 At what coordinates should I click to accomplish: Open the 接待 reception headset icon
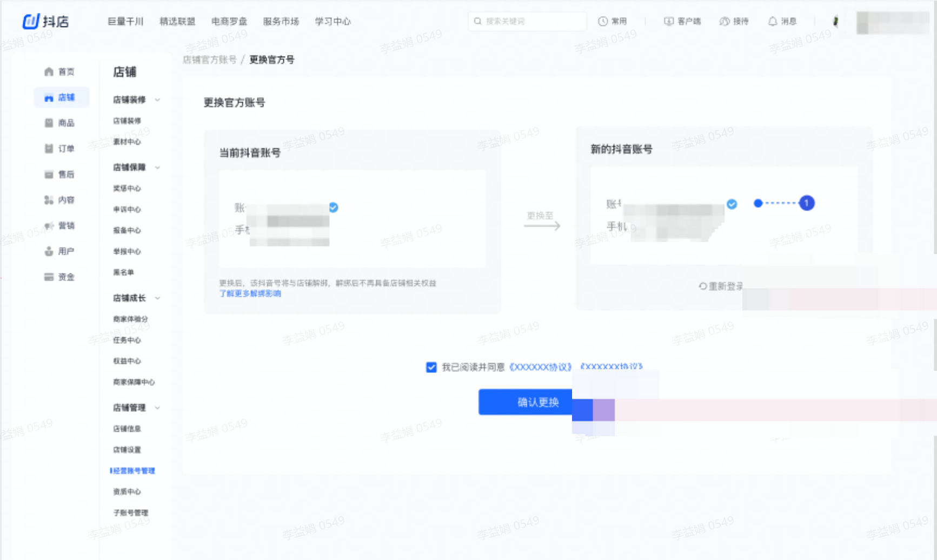click(x=723, y=21)
